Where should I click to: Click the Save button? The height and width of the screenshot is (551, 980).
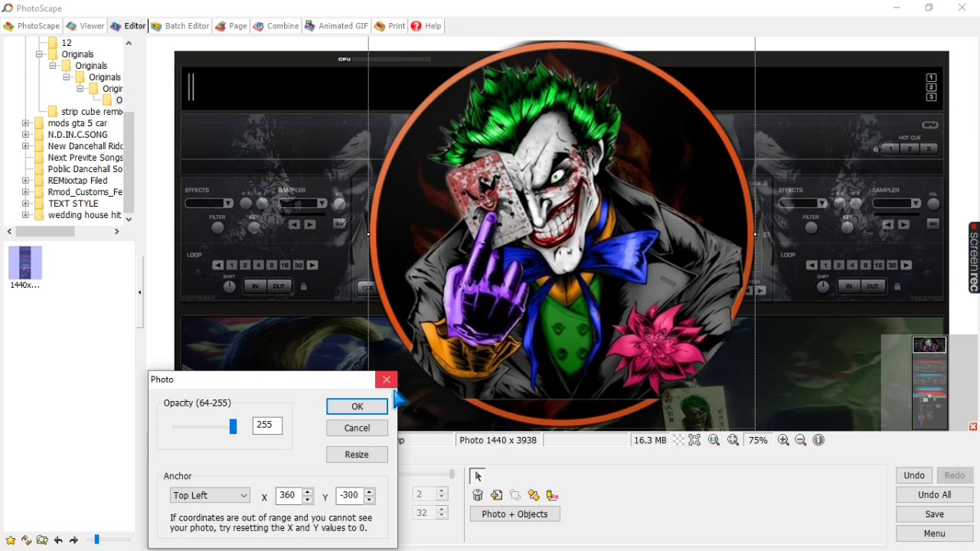(x=935, y=514)
